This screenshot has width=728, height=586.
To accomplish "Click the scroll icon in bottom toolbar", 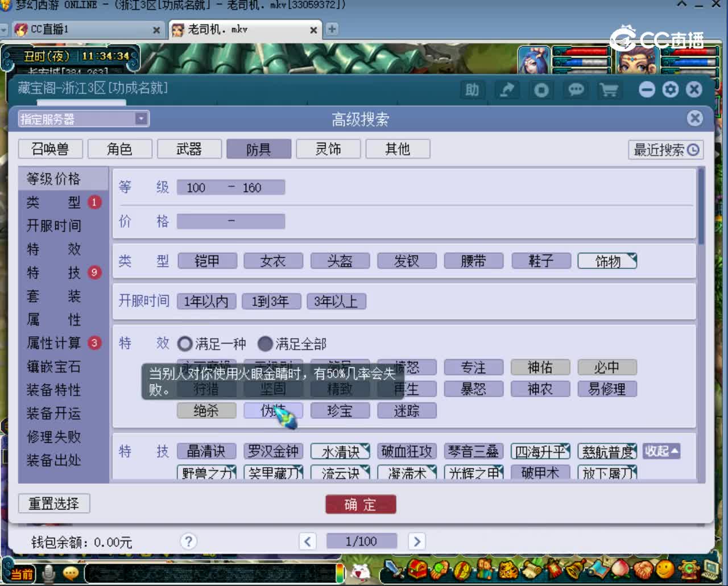I will (531, 569).
